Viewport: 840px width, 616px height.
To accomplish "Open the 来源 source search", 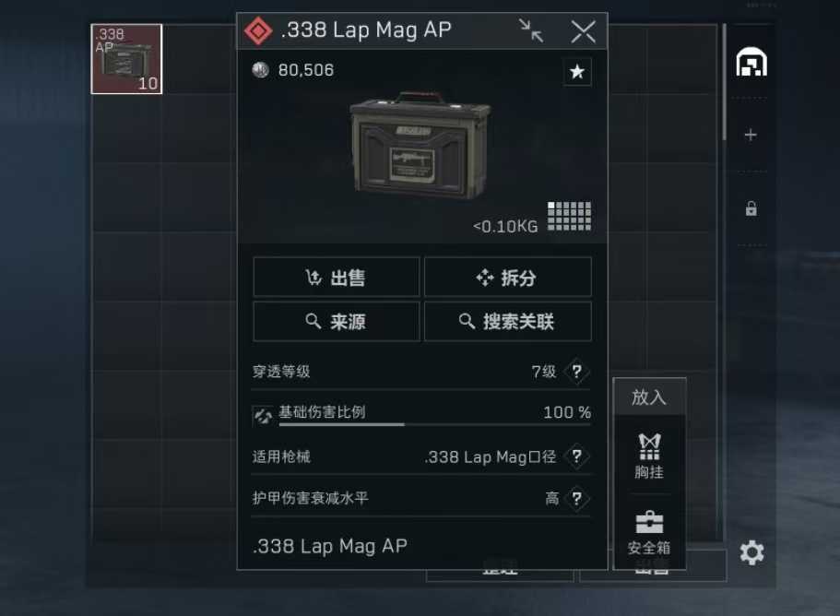I will (336, 322).
